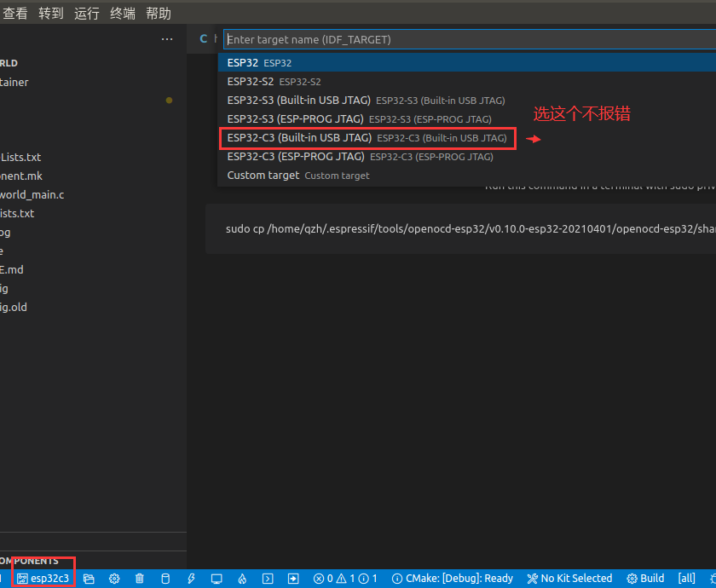716x588 pixels.
Task: Click the [all] build target selector
Action: click(x=687, y=579)
